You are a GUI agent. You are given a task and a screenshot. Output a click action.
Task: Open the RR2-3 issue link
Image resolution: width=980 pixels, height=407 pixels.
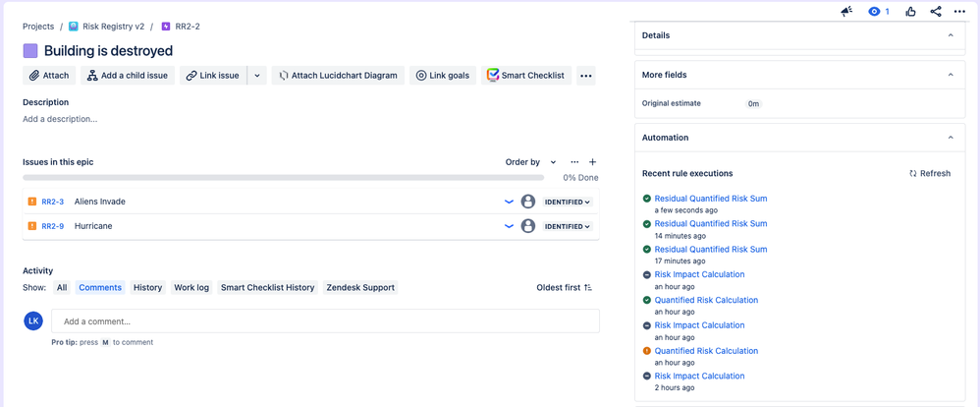[x=52, y=202]
